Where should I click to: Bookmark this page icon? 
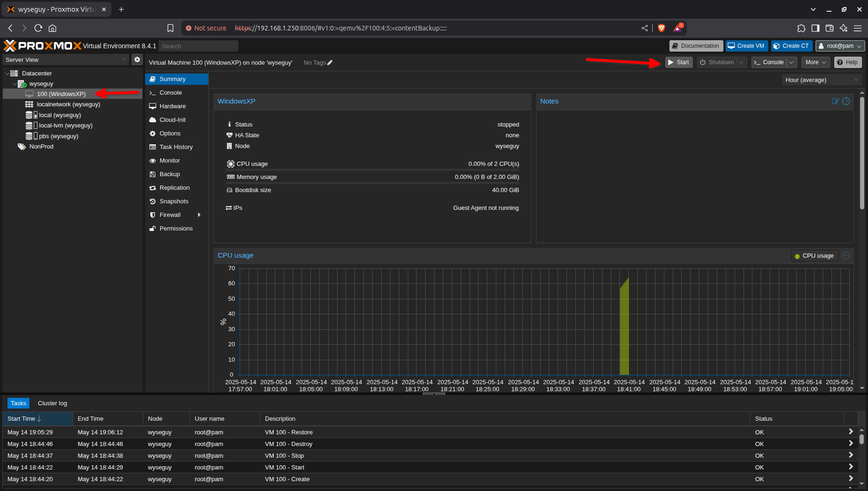coord(170,28)
